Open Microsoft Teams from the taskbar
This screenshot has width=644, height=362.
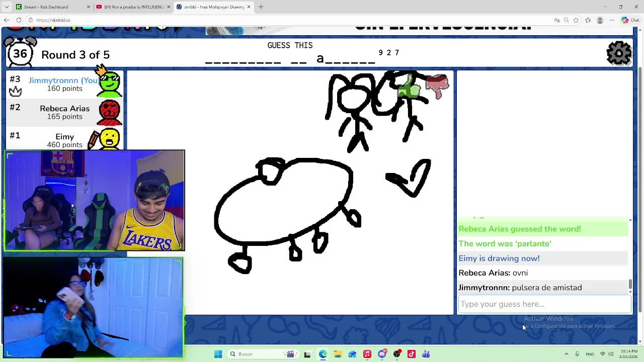coord(426,354)
